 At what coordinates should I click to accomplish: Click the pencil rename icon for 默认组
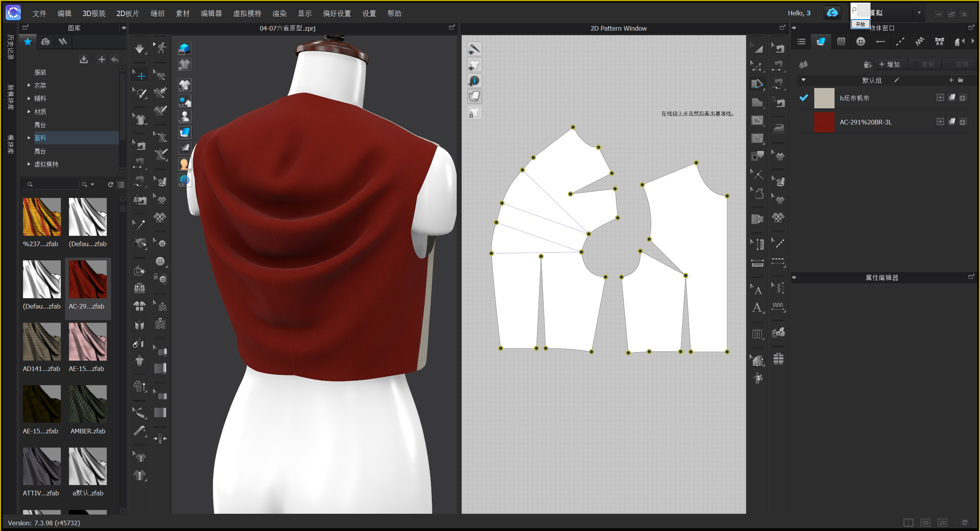pyautogui.click(x=897, y=80)
